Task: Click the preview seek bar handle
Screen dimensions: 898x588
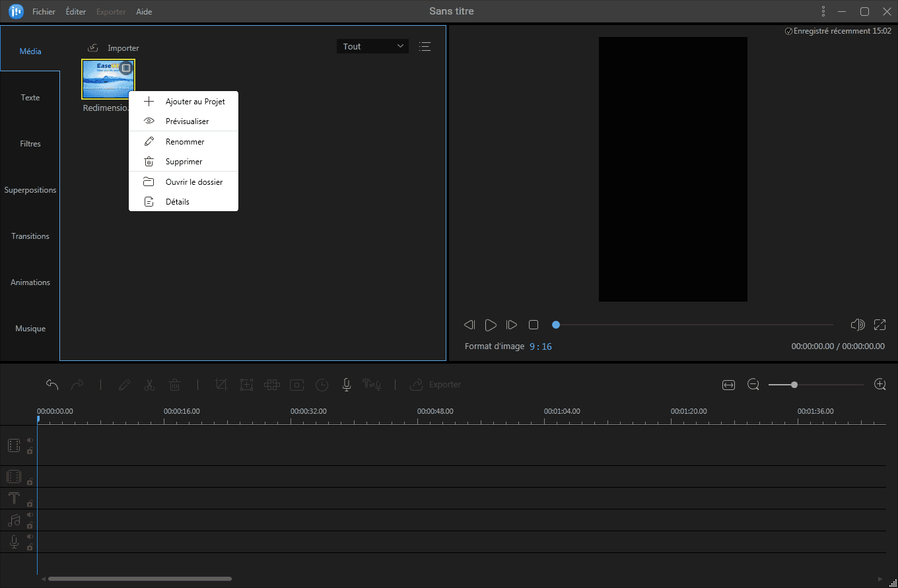Action: click(556, 325)
